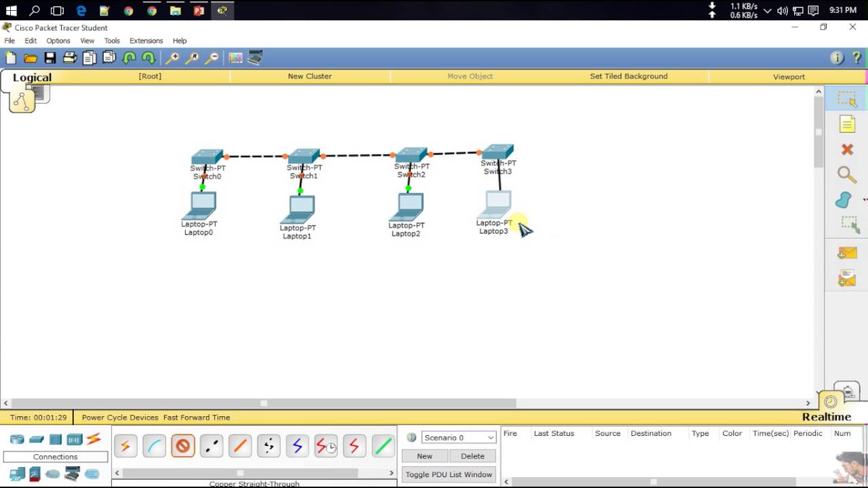The height and width of the screenshot is (488, 868).
Task: Select the Draw Polygon shape tool
Action: [x=844, y=200]
